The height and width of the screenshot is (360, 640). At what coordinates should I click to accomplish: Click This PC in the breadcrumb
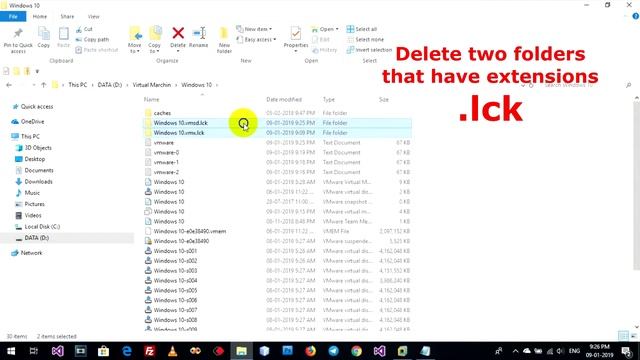pos(78,85)
